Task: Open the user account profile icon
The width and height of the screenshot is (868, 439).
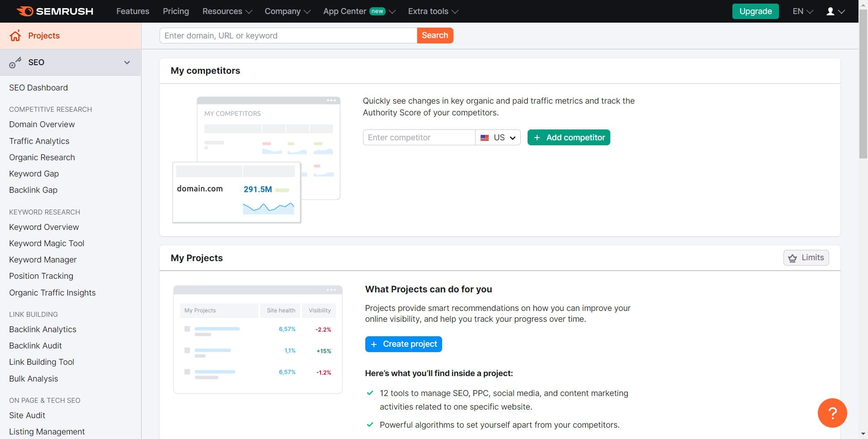Action: (830, 11)
